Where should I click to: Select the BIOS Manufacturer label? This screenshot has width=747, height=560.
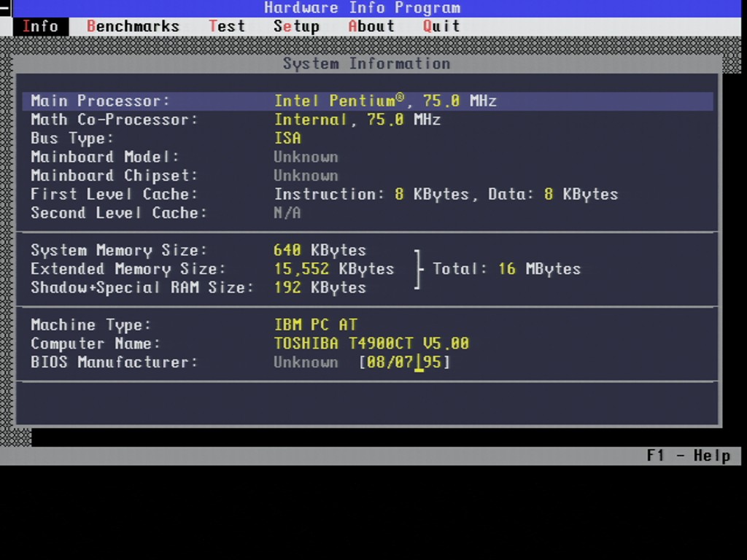click(x=115, y=362)
